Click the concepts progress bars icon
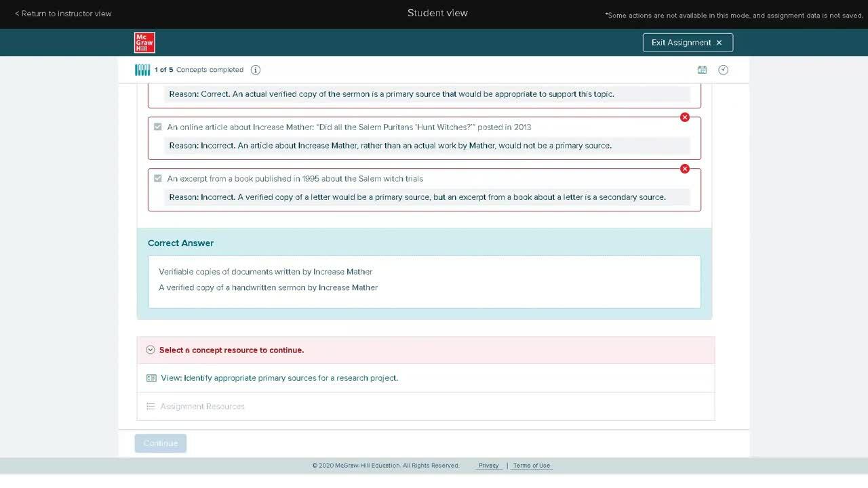The image size is (868, 488). click(x=142, y=70)
